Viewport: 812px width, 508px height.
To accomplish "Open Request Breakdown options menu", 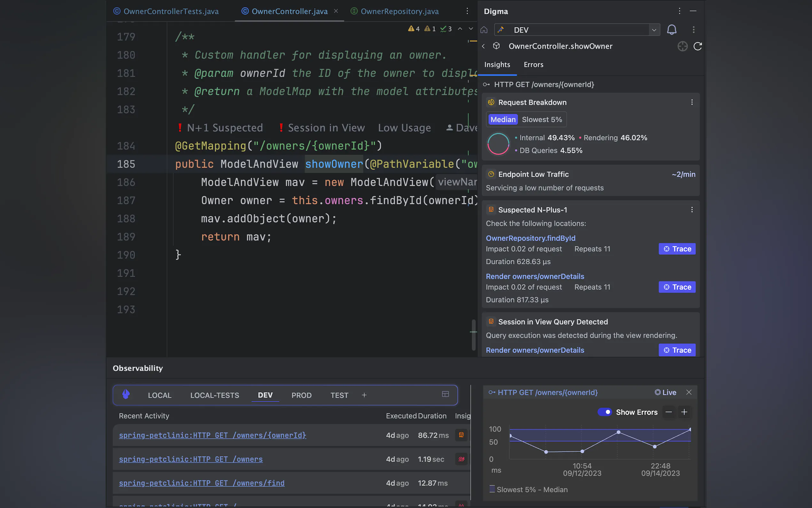I will (692, 102).
